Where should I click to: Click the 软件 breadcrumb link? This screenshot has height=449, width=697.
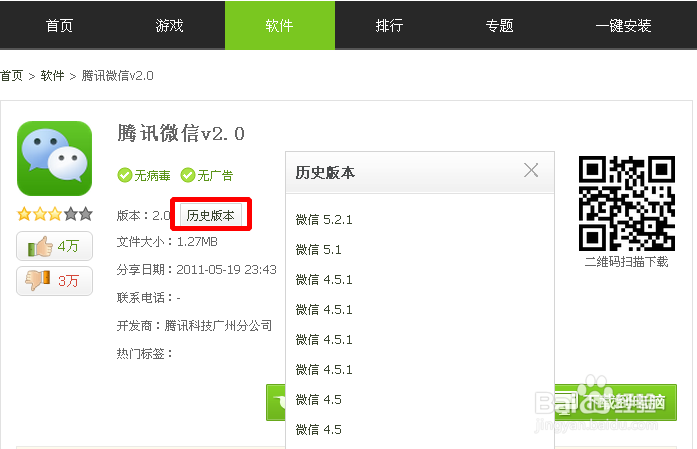click(52, 76)
